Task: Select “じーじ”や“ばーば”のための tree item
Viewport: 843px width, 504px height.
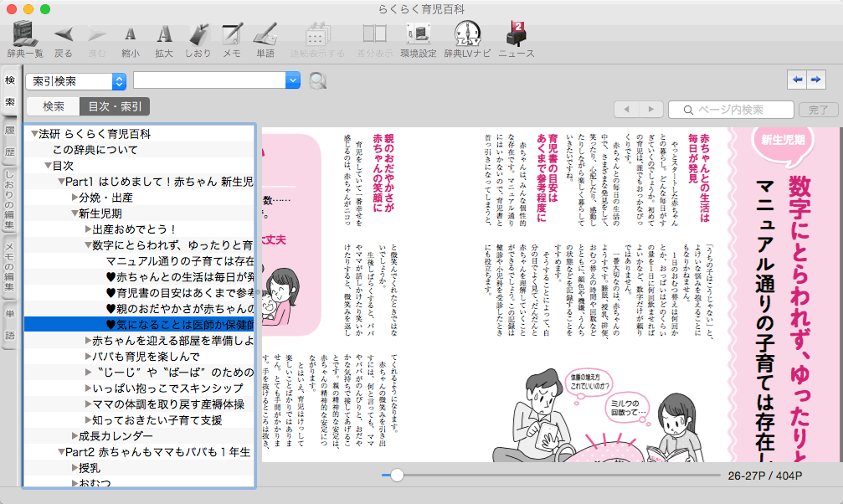Action: click(x=175, y=373)
